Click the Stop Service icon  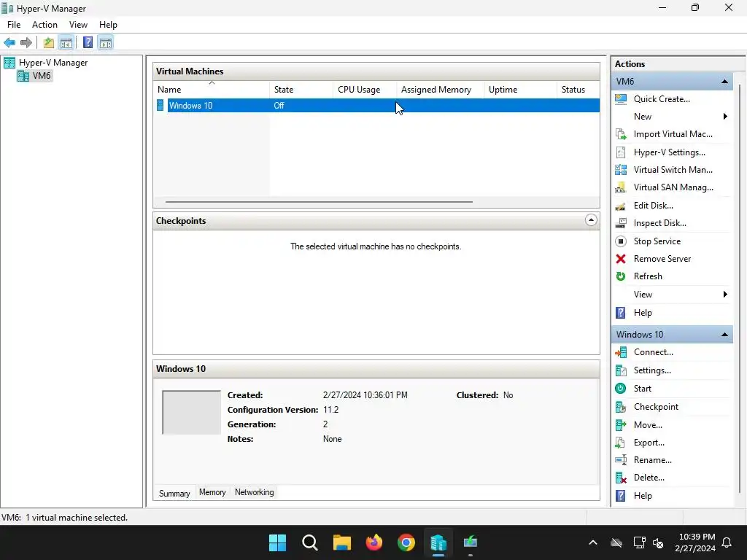pyautogui.click(x=621, y=241)
